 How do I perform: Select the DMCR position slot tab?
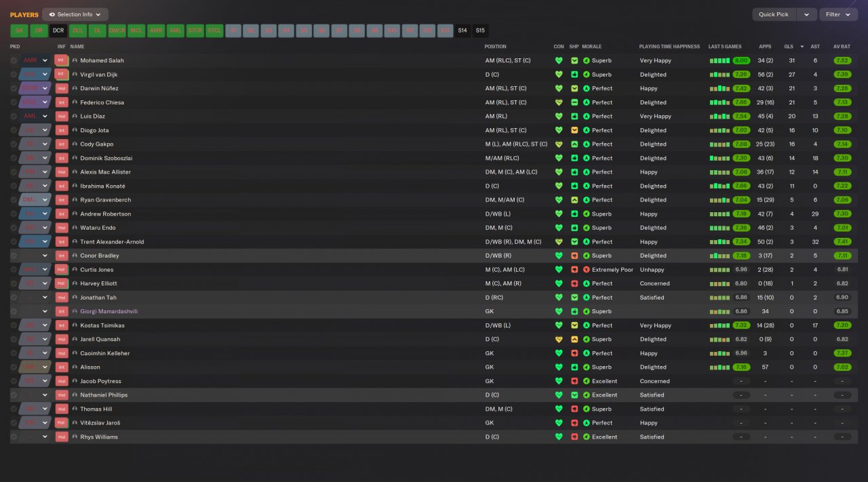click(117, 31)
